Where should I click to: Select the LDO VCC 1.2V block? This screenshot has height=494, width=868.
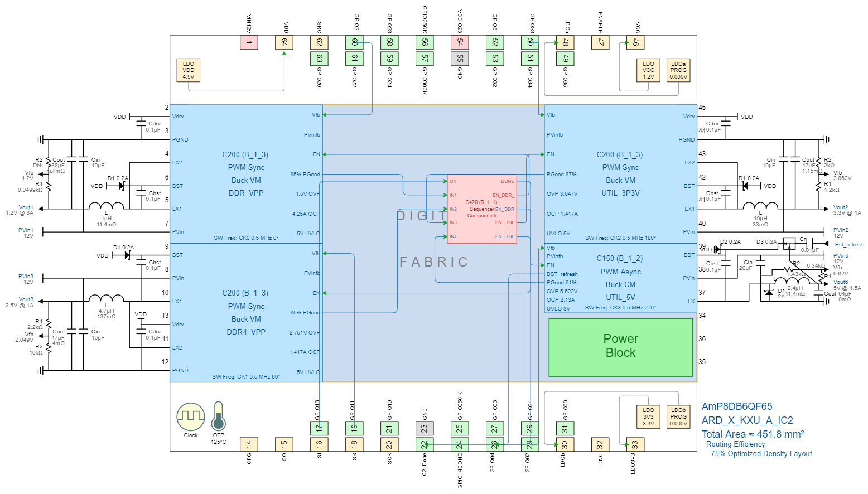(648, 70)
